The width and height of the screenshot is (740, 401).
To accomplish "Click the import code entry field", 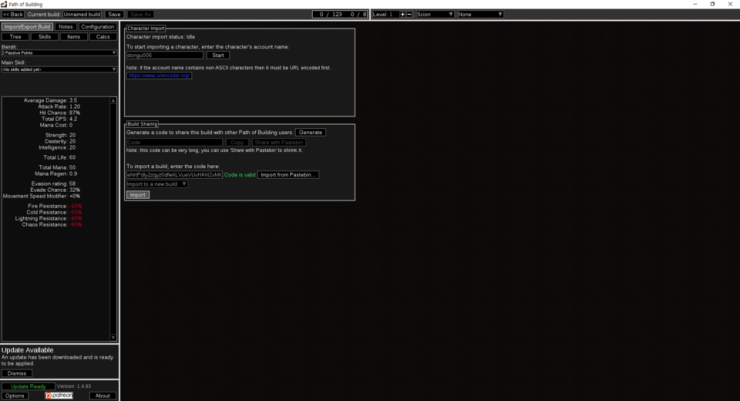I will coord(174,175).
